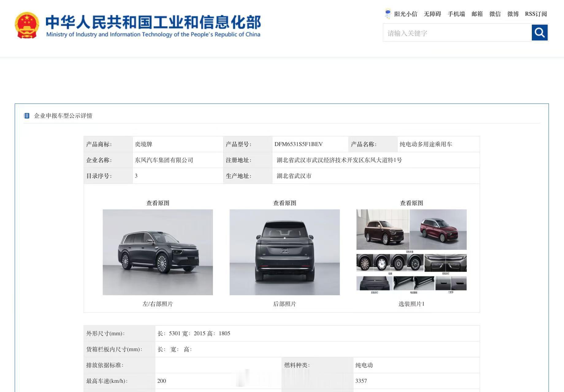This screenshot has width=564, height=392.
Task: Click the blue notebook icon beside 企业申报车型公示详情
Action: [27, 115]
